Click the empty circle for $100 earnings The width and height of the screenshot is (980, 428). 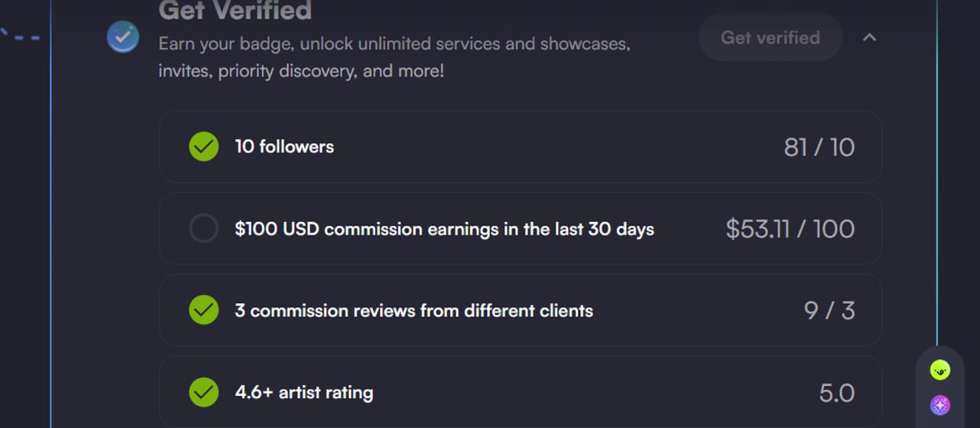click(x=204, y=228)
